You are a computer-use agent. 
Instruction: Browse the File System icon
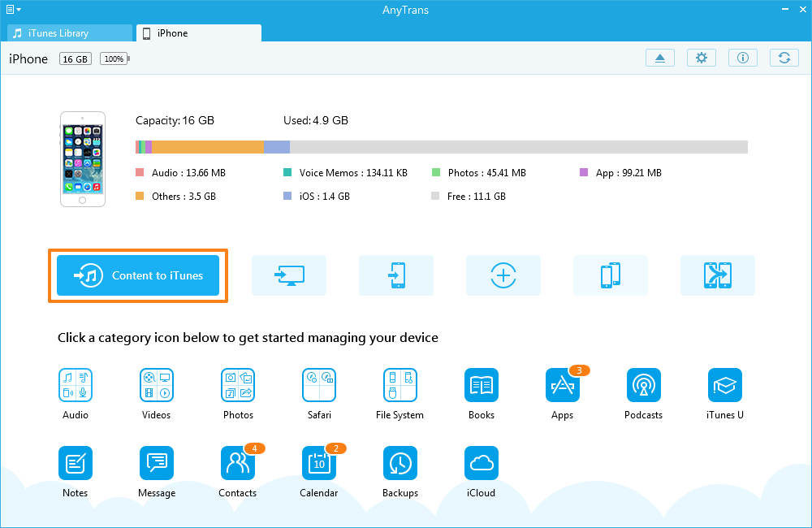coord(400,385)
